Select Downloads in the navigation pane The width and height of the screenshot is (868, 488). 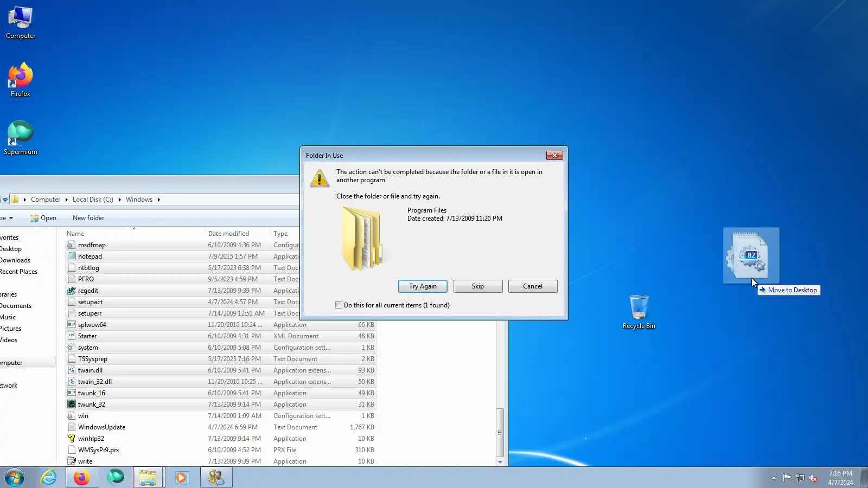pos(15,260)
